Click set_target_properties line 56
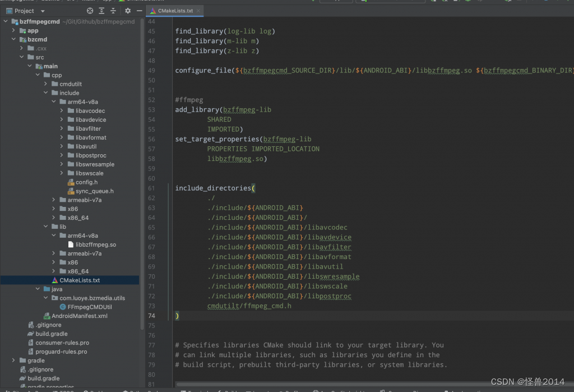 [243, 139]
